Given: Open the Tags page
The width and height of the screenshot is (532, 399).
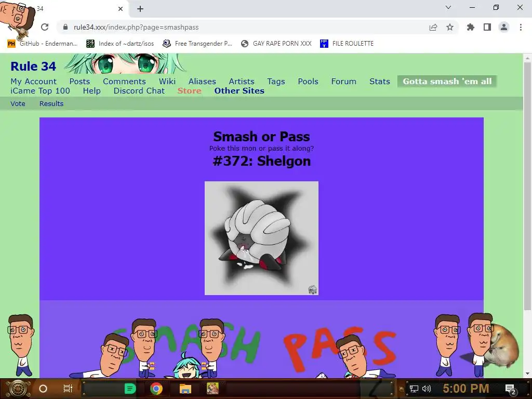Looking at the screenshot, I should point(276,82).
